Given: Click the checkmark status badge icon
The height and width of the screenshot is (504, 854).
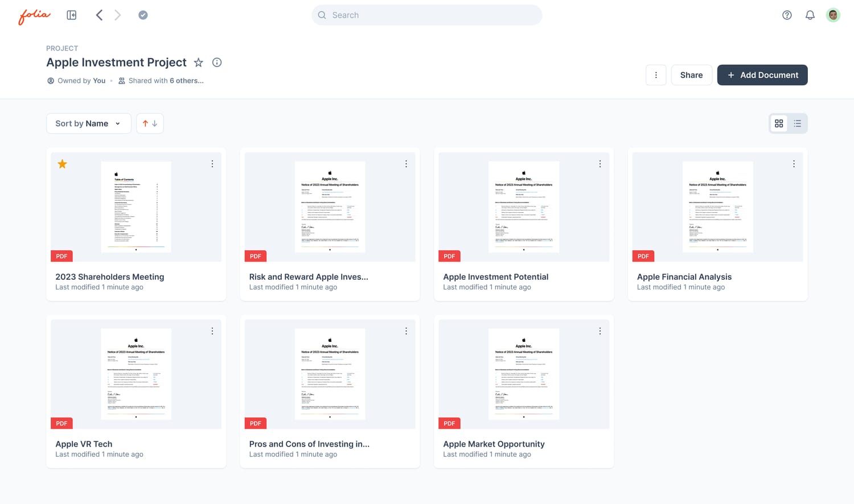Looking at the screenshot, I should [x=143, y=15].
